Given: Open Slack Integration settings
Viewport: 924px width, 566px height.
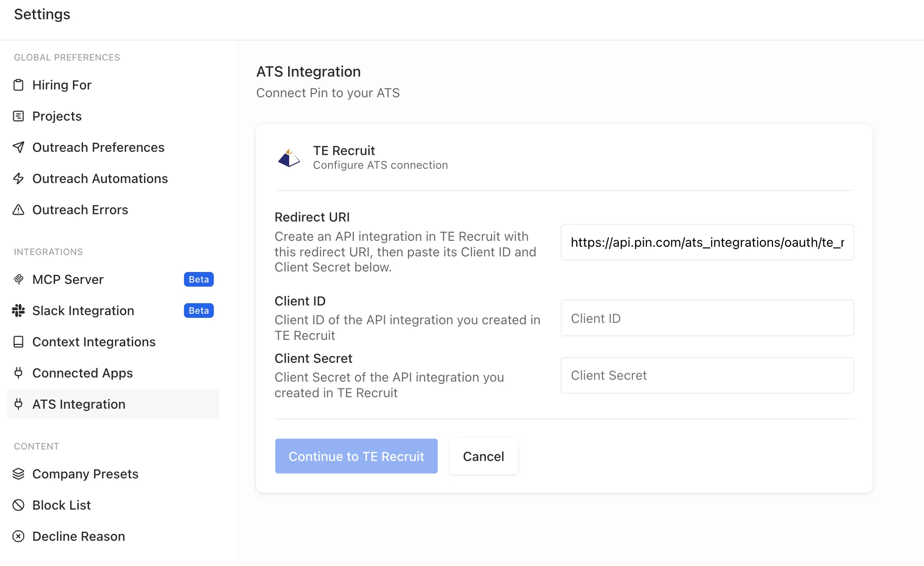Looking at the screenshot, I should [113, 311].
